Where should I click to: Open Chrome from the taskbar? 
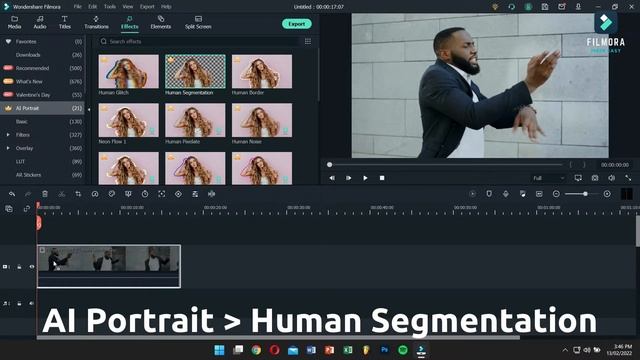[x=256, y=350]
